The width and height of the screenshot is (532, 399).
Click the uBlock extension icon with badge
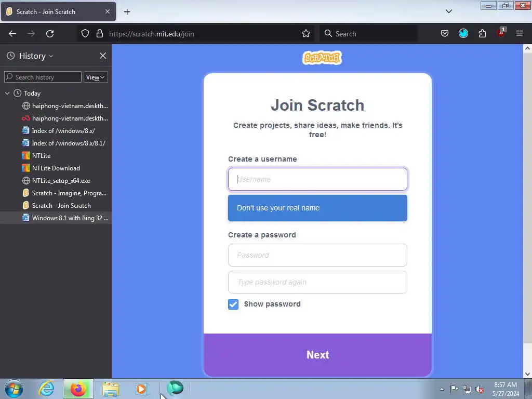pos(501,33)
